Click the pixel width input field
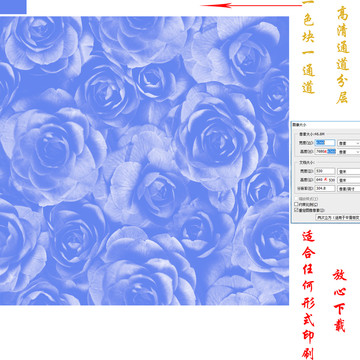 tap(325, 143)
